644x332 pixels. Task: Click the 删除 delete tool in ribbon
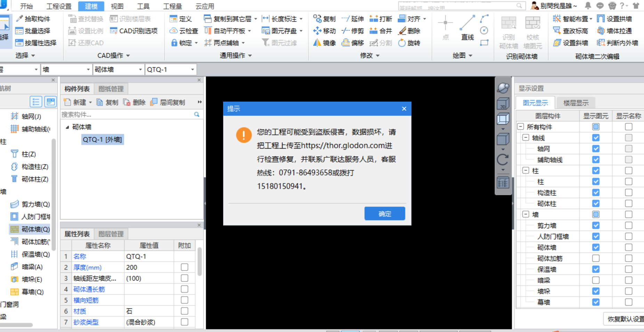(x=409, y=31)
